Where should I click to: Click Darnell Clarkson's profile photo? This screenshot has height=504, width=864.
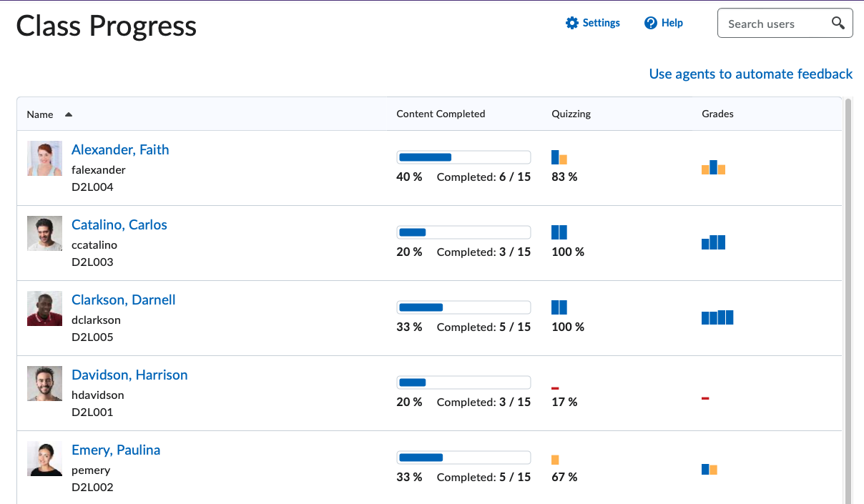pos(44,308)
